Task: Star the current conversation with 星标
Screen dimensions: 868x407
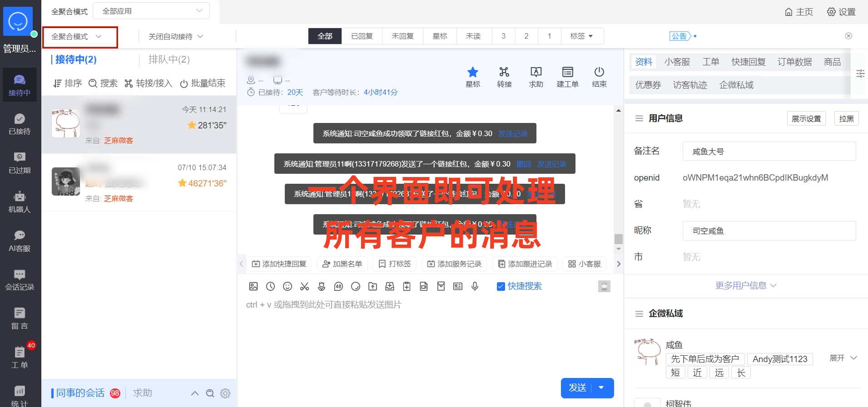Action: tap(473, 77)
